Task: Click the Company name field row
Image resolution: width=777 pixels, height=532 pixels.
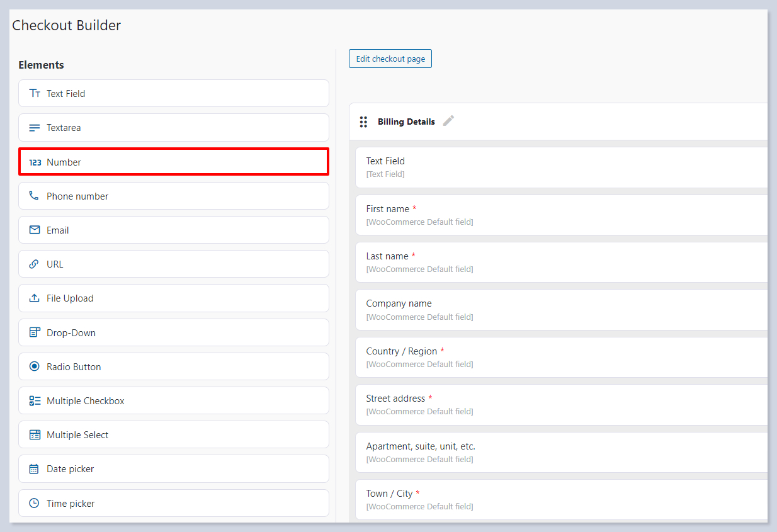Action: (x=560, y=310)
